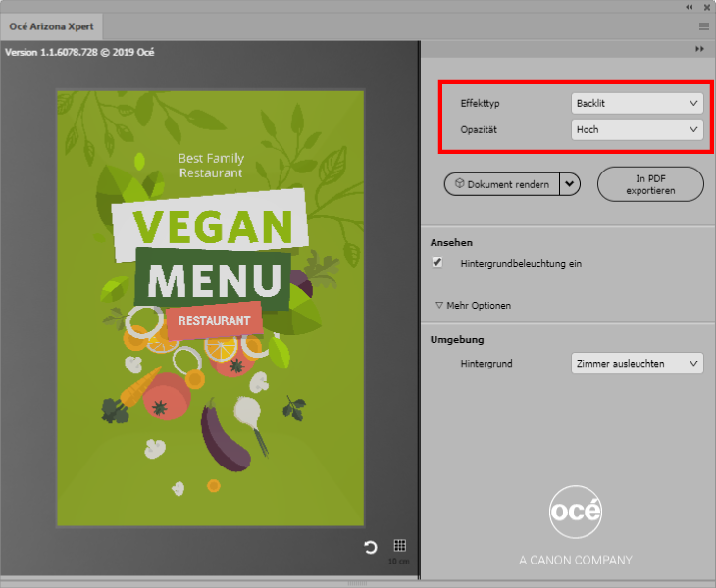The height and width of the screenshot is (588, 716).
Task: Click the version text label
Action: [79, 53]
